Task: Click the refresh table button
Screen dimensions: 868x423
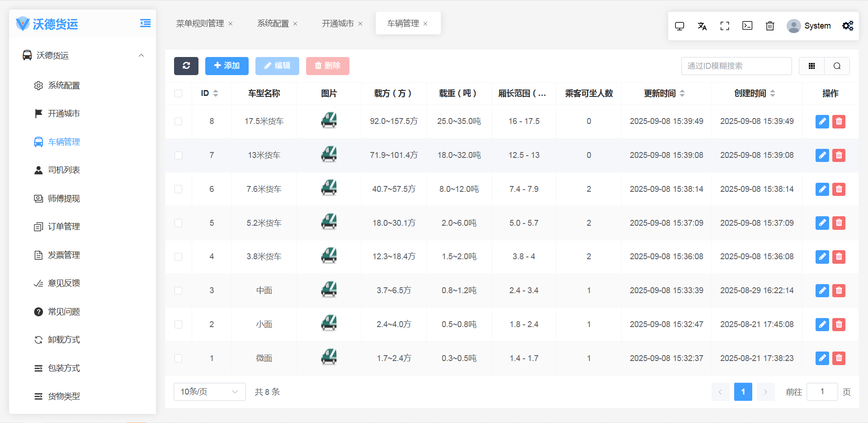Action: coord(186,66)
